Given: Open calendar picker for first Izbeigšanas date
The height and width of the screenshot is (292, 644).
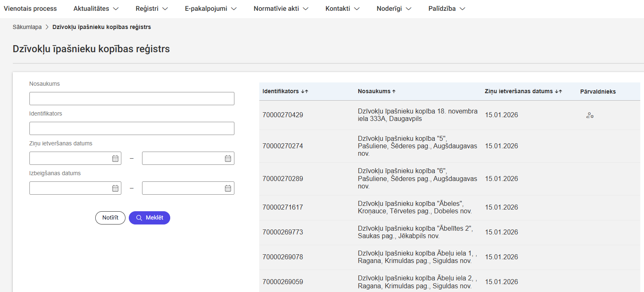Looking at the screenshot, I should click(115, 188).
